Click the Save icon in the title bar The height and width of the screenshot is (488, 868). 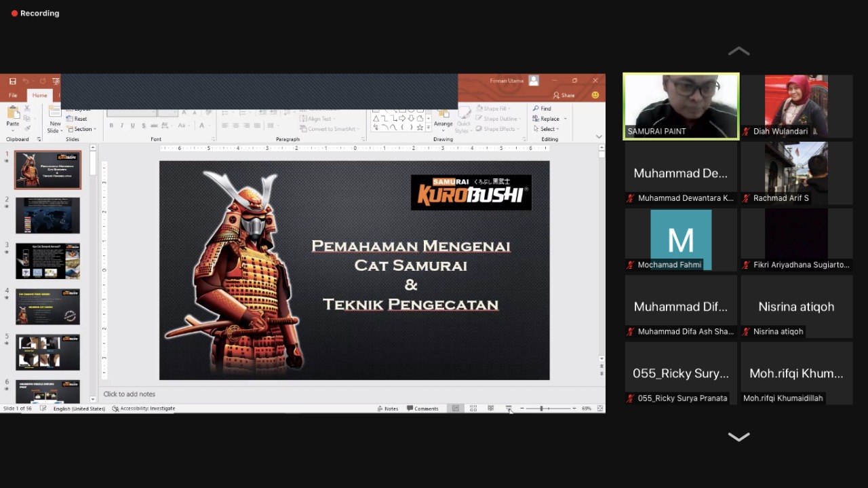12,81
